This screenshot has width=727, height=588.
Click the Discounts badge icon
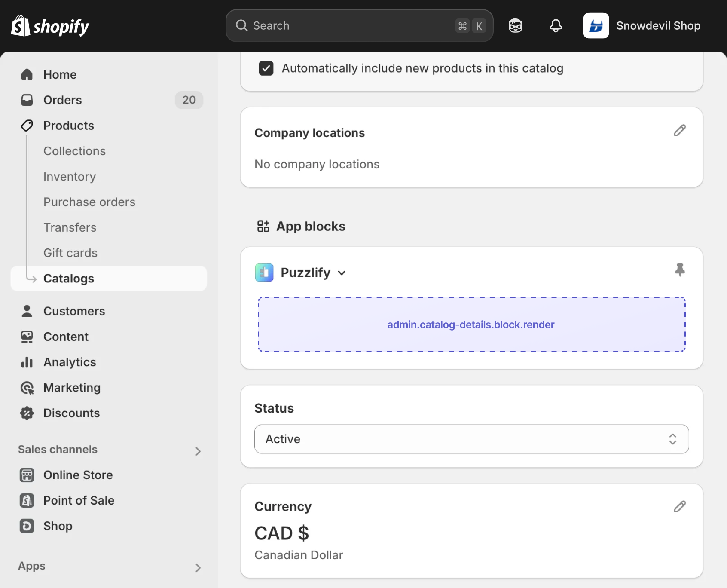pos(27,413)
